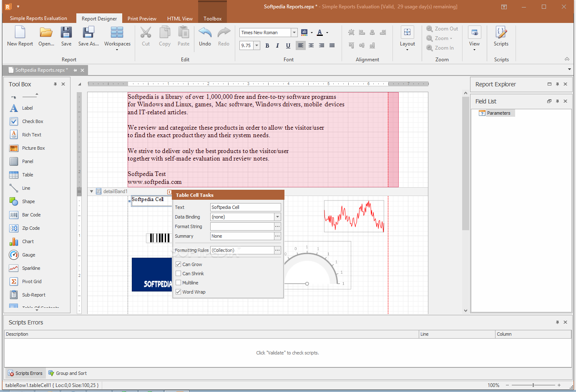The image size is (576, 392).
Task: Open the Format String ellipsis editor
Action: [277, 226]
